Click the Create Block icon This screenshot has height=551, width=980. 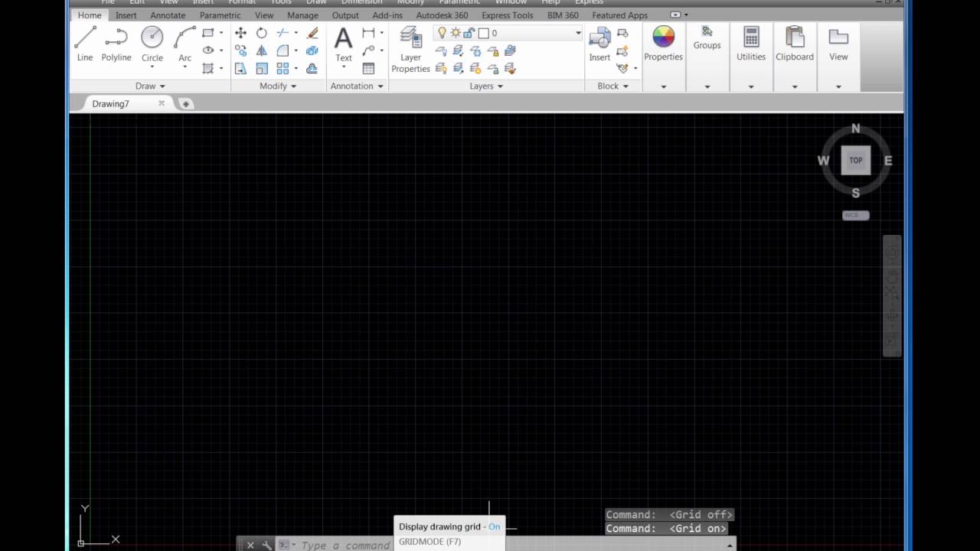tap(622, 33)
